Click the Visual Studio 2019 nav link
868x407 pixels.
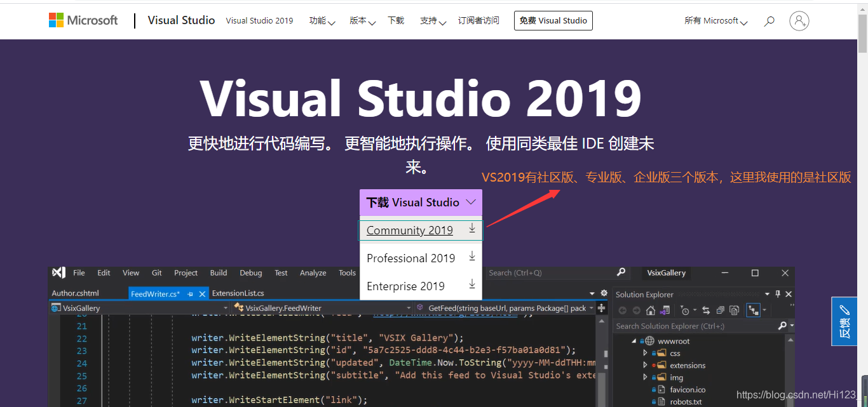click(x=259, y=21)
